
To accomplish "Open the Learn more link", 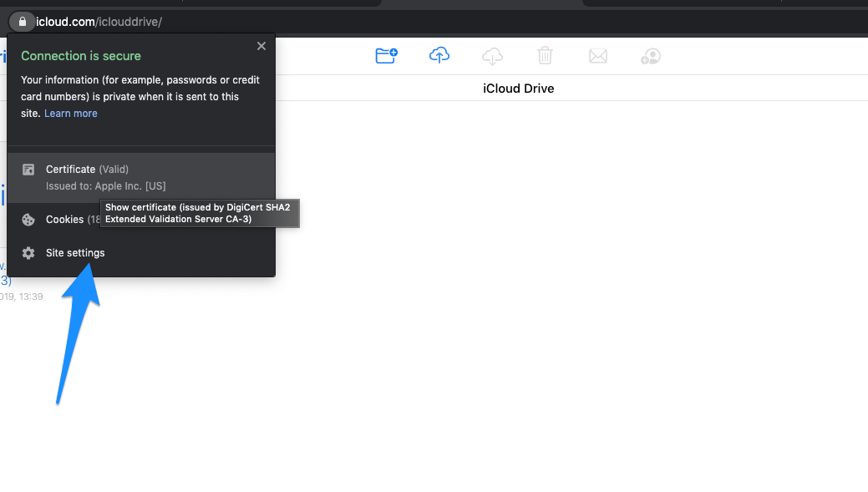I will pos(71,114).
